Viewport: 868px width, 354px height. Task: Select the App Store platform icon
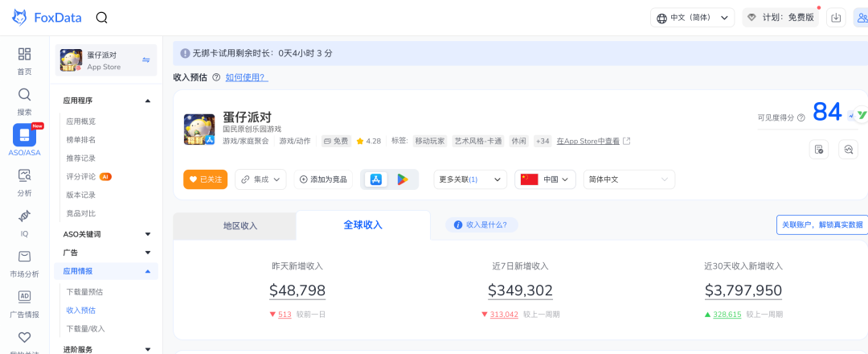pos(376,179)
